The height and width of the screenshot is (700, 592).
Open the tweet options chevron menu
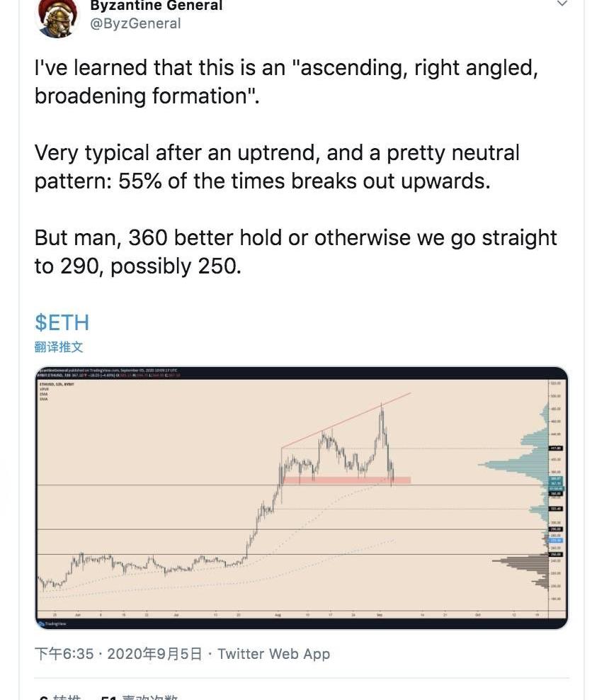(x=562, y=4)
